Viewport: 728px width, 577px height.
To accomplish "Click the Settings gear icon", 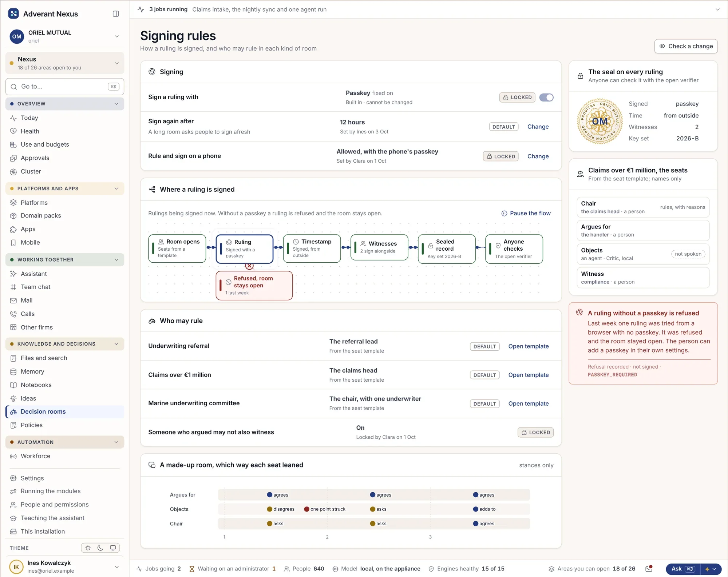I will (x=13, y=478).
